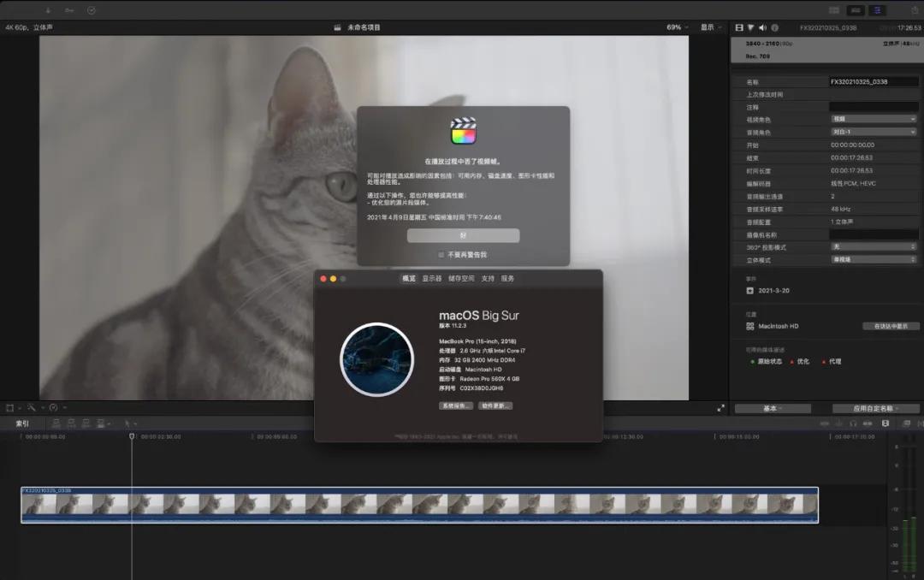Select the crop tool icon above the timeline
The image size is (924, 580).
pyautogui.click(x=10, y=408)
